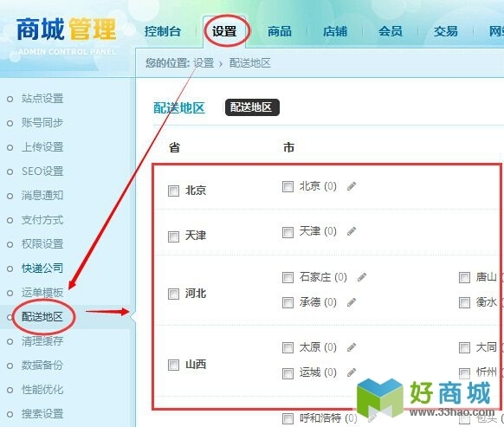Check the 呼和浩特 city checkbox
The image size is (504, 427).
point(288,418)
